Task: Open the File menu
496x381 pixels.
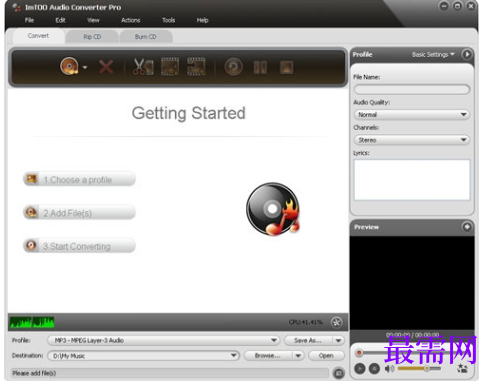Action: click(x=29, y=20)
